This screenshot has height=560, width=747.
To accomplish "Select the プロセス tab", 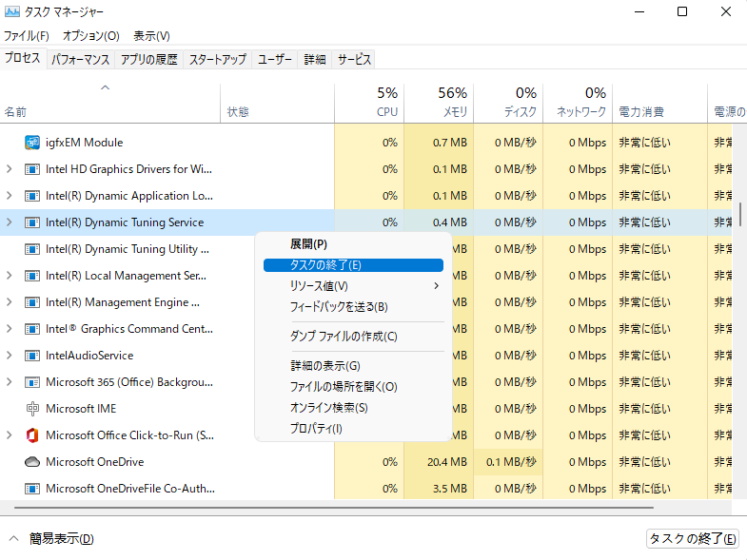I will tap(23, 58).
